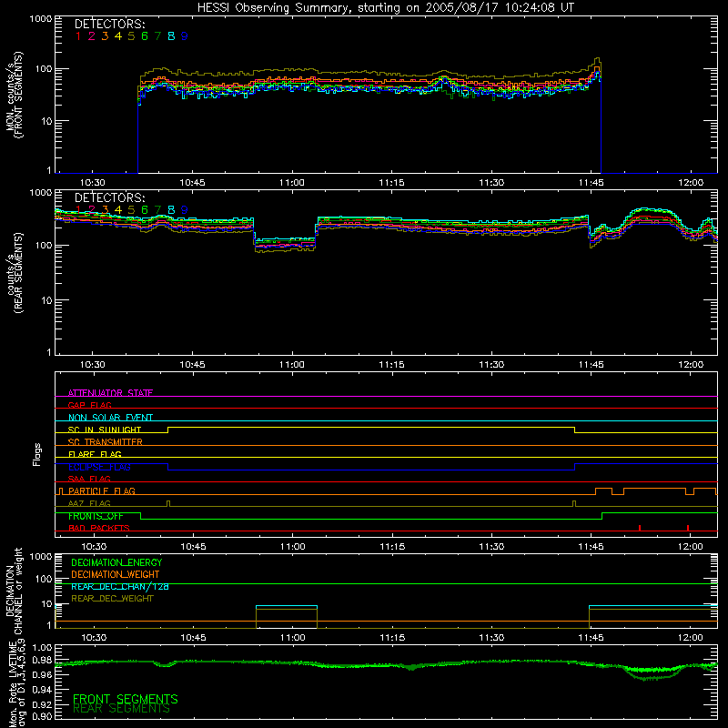Click the 1000 y-axis value on front segments plot
Image resolution: width=728 pixels, height=728 pixels.
click(40, 19)
